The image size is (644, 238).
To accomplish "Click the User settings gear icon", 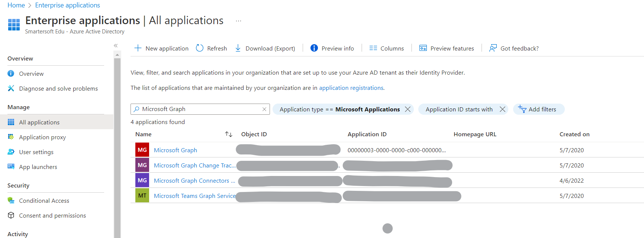I will click(x=11, y=152).
